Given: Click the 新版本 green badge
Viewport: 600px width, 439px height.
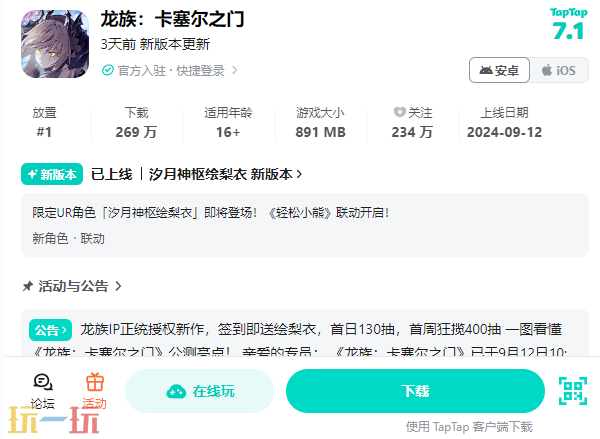Looking at the screenshot, I should pyautogui.click(x=52, y=174).
